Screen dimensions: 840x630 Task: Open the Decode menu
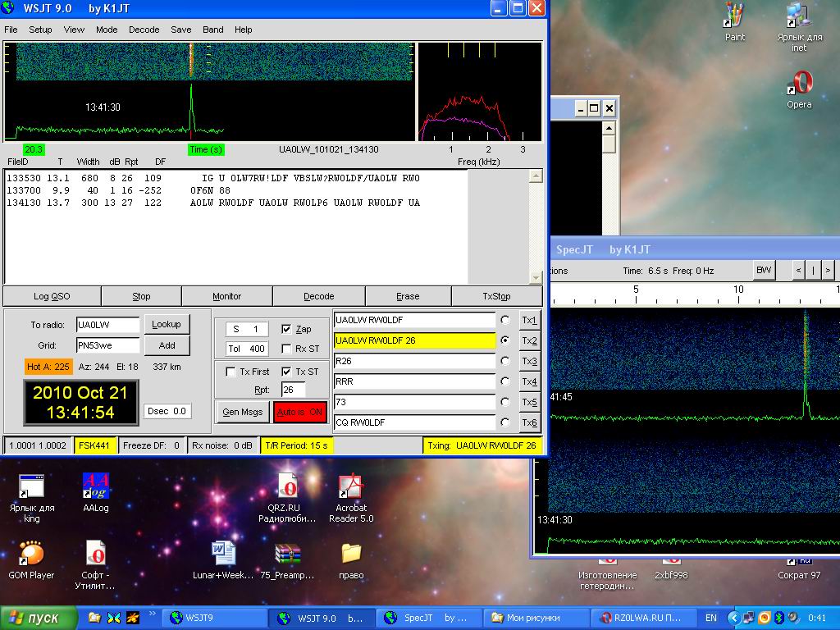pyautogui.click(x=144, y=30)
